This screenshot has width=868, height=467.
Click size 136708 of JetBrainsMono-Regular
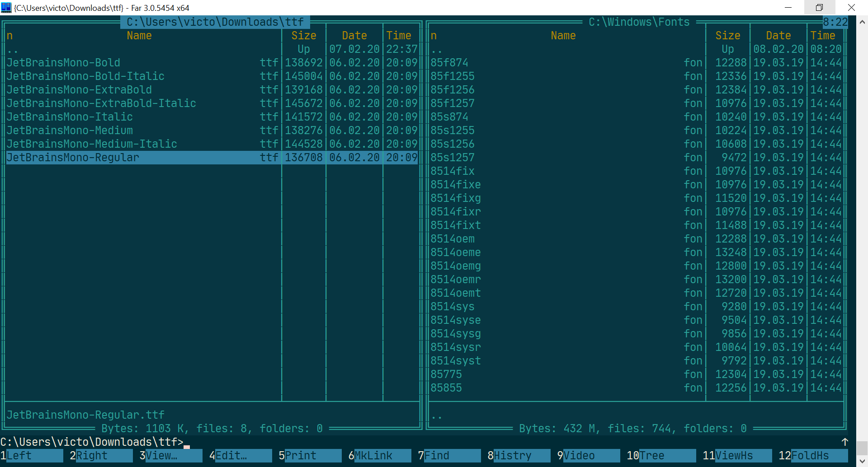(304, 157)
